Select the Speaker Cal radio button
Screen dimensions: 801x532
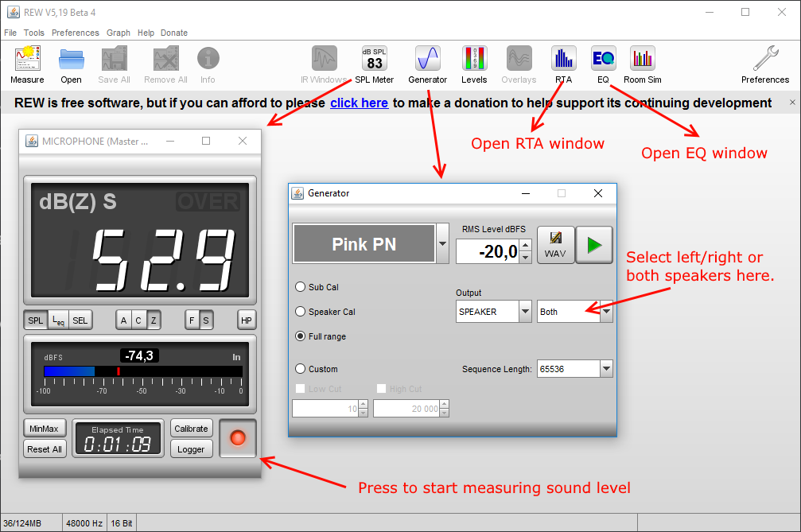300,312
